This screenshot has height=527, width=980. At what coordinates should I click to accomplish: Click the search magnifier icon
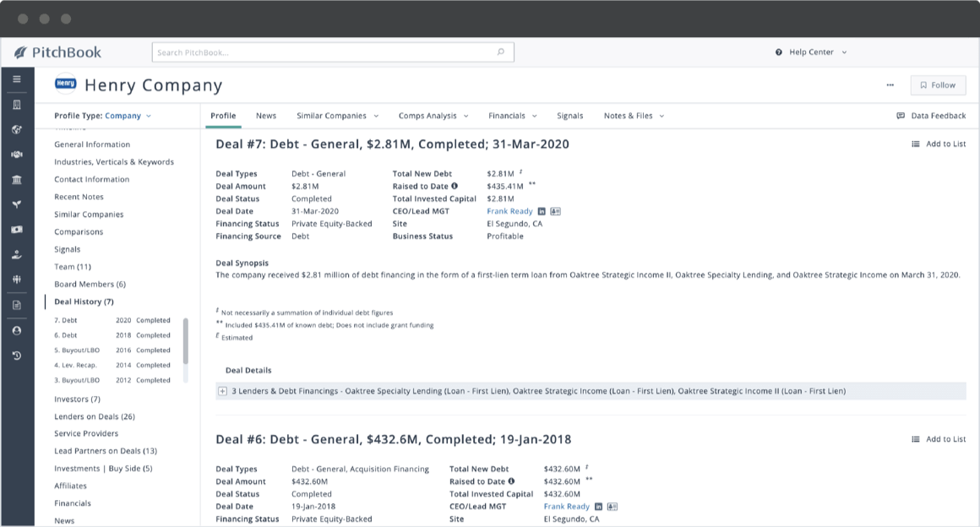[x=501, y=52]
